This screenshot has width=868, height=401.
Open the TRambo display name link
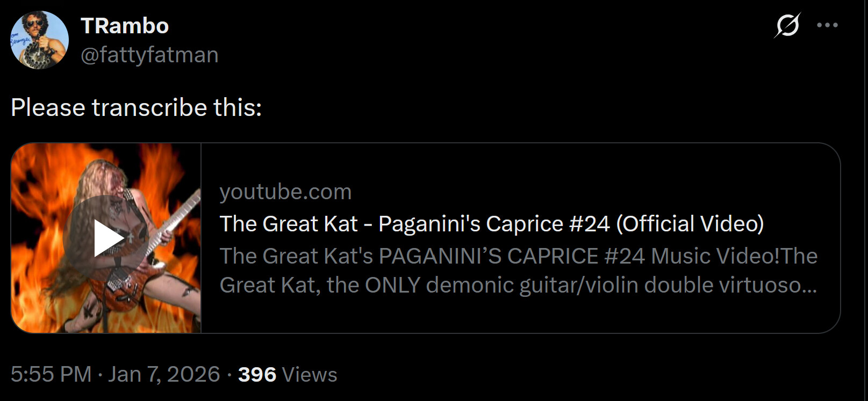point(125,26)
